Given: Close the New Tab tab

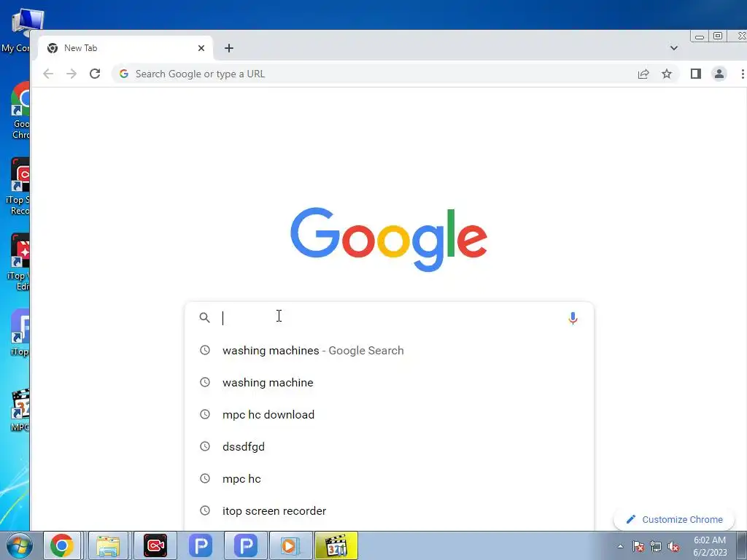Looking at the screenshot, I should 201,48.
